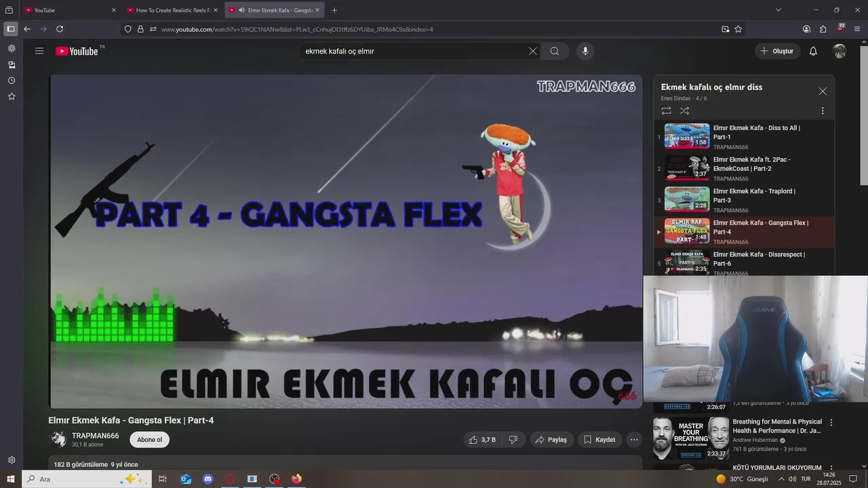The image size is (868, 488).
Task: Open options for Breathing video
Action: [x=831, y=422]
